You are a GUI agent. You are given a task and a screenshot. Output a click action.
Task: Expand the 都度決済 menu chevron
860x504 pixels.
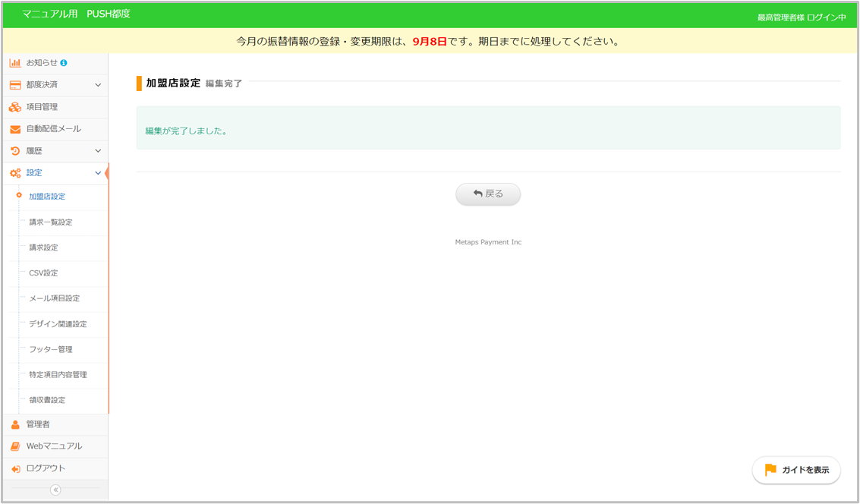pyautogui.click(x=98, y=85)
